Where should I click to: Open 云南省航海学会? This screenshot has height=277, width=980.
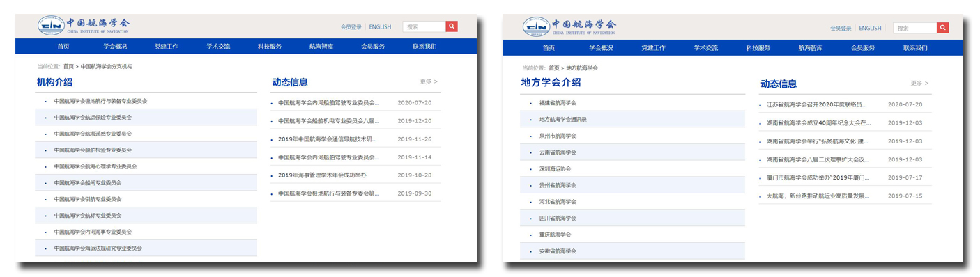point(558,152)
